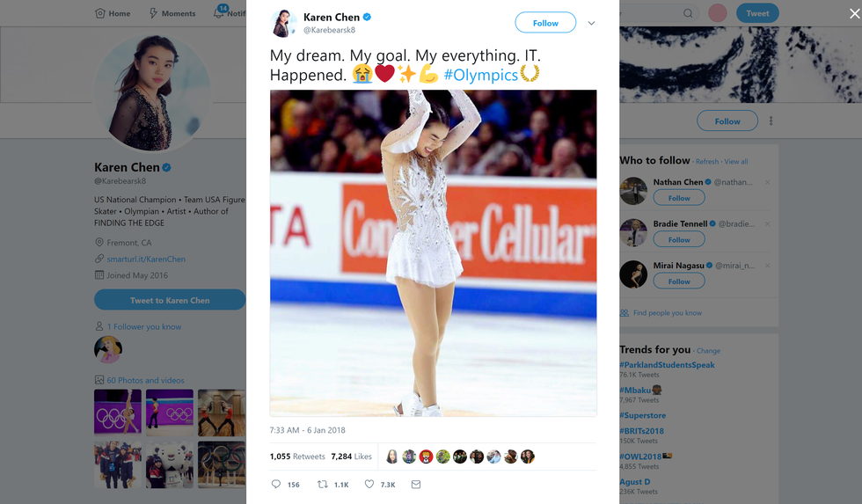Screen dimensions: 862x504
Task: Click the reply speech bubble icon
Action: [276, 484]
